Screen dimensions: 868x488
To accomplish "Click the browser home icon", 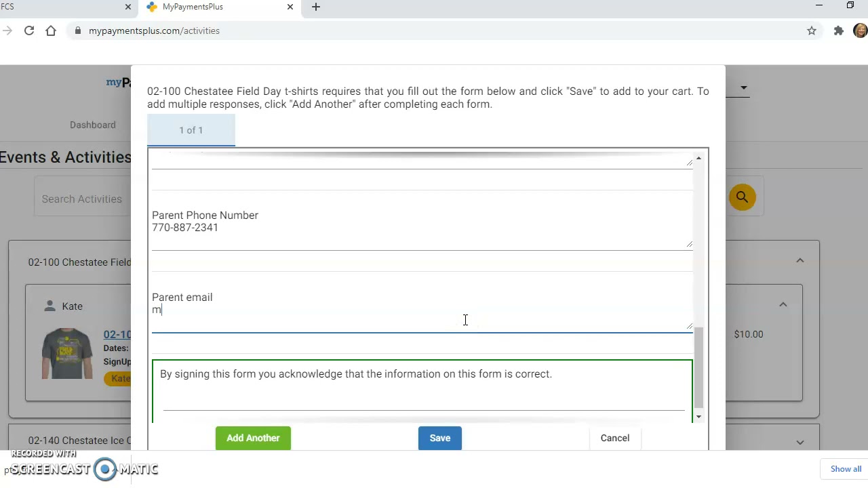I will 51,30.
